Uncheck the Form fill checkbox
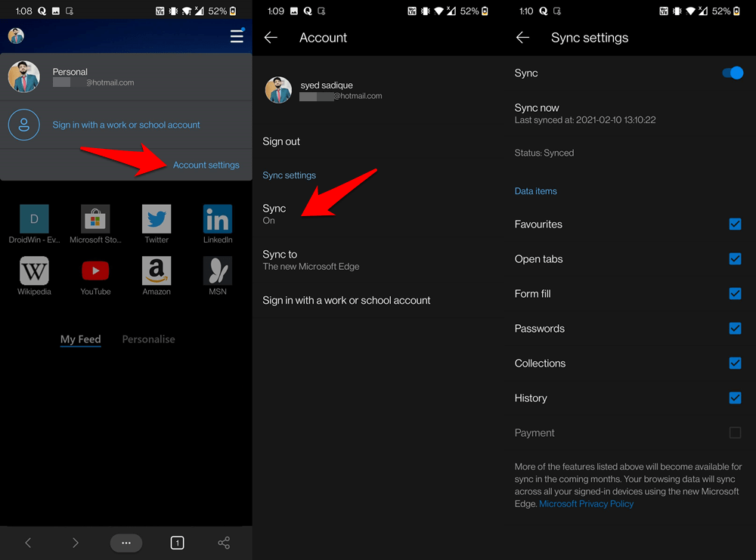The height and width of the screenshot is (560, 756). (735, 293)
